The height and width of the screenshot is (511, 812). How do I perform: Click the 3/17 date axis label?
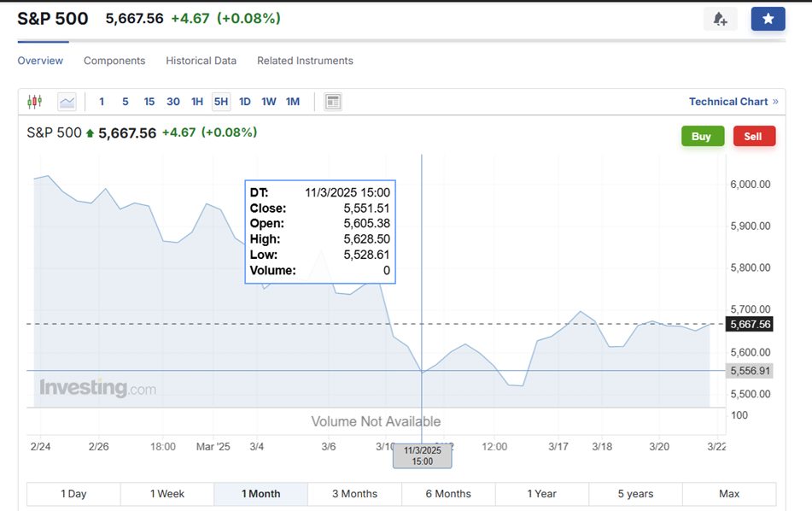click(558, 447)
